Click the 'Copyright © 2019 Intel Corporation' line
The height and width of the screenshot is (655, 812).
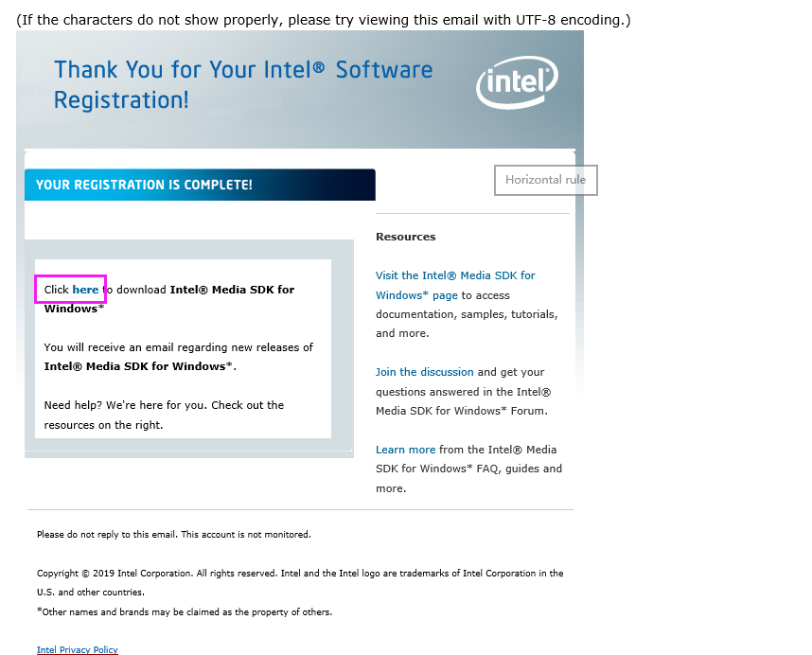click(300, 574)
